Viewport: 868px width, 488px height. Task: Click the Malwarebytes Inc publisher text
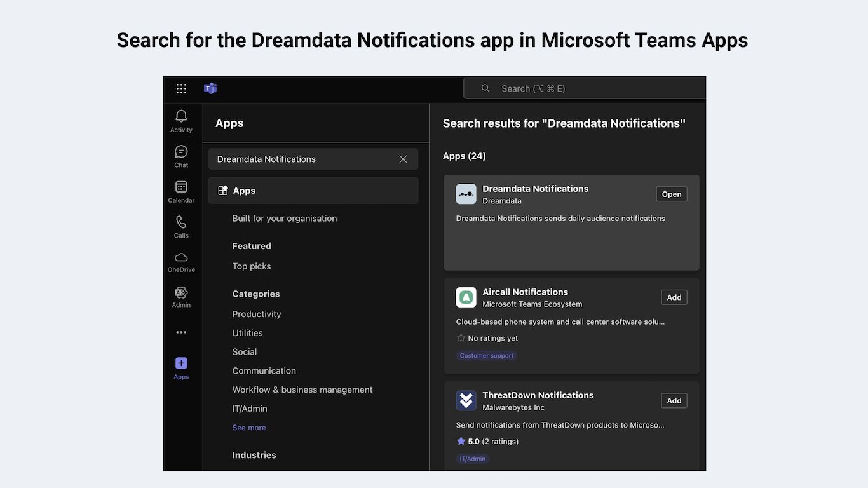513,408
